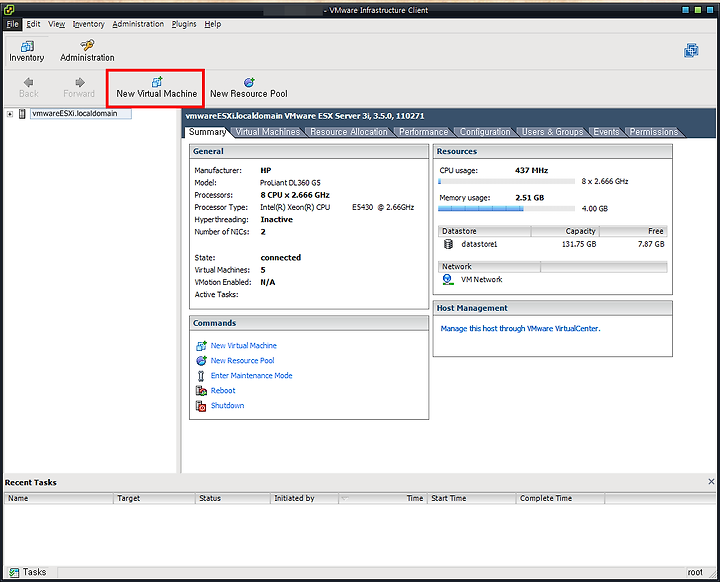
Task: Sort recent tasks by Complete Time
Action: click(x=560, y=498)
